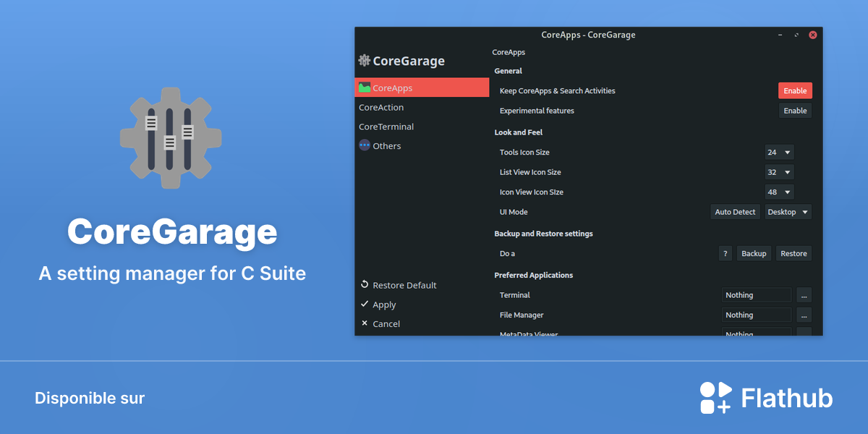Image resolution: width=868 pixels, height=434 pixels.
Task: Click 'Backup and Restore settings' heading
Action: tap(543, 234)
